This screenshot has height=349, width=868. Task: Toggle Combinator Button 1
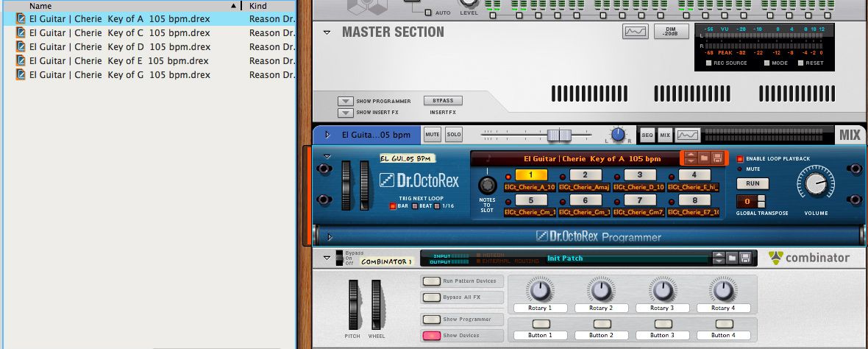click(x=541, y=324)
